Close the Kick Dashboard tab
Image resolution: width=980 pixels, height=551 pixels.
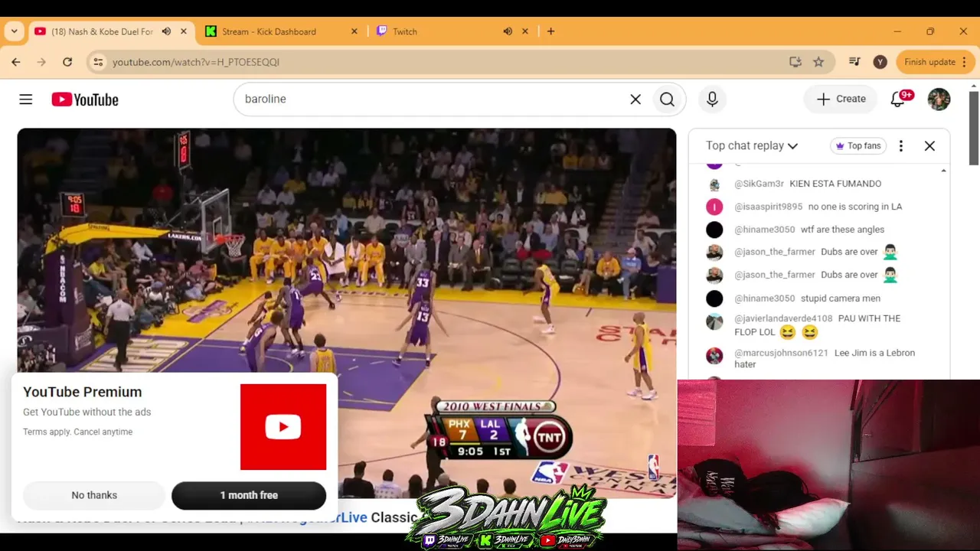[354, 31]
